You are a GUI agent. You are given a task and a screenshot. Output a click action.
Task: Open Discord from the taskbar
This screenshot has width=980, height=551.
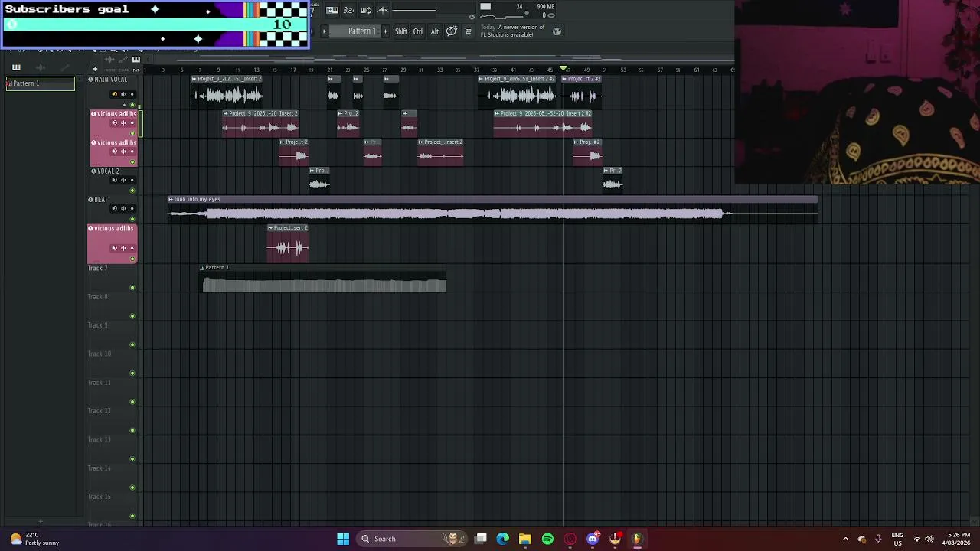point(593,539)
